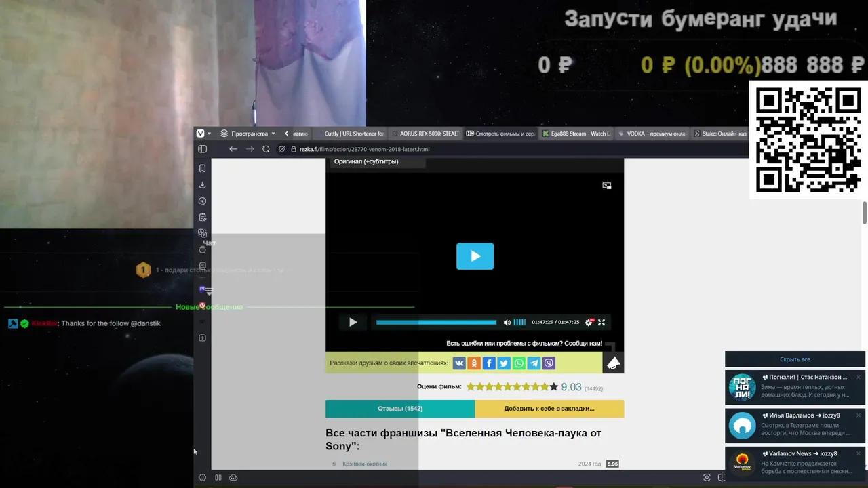This screenshot has width=868, height=488.
Task: Open the History panel icon
Action: [x=202, y=201]
